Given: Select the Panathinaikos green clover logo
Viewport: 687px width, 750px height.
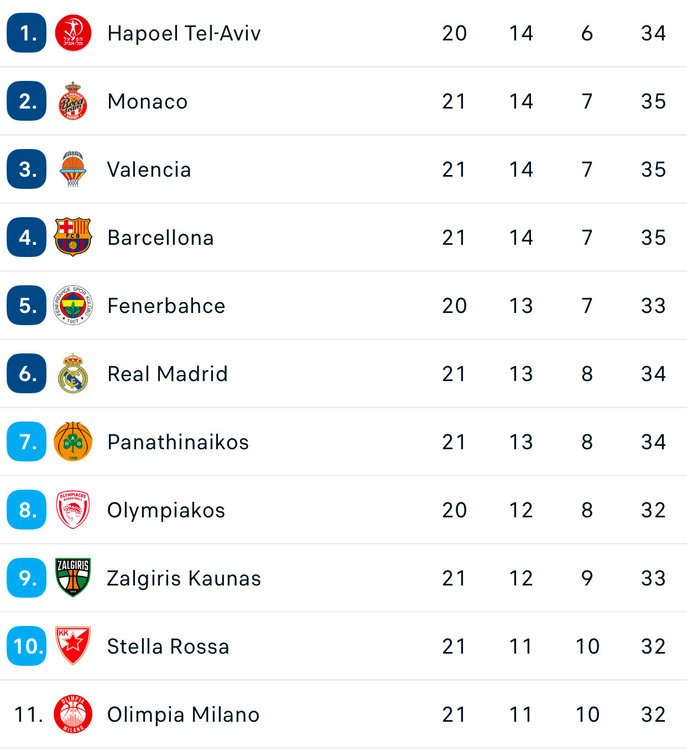Looking at the screenshot, I should 73,441.
